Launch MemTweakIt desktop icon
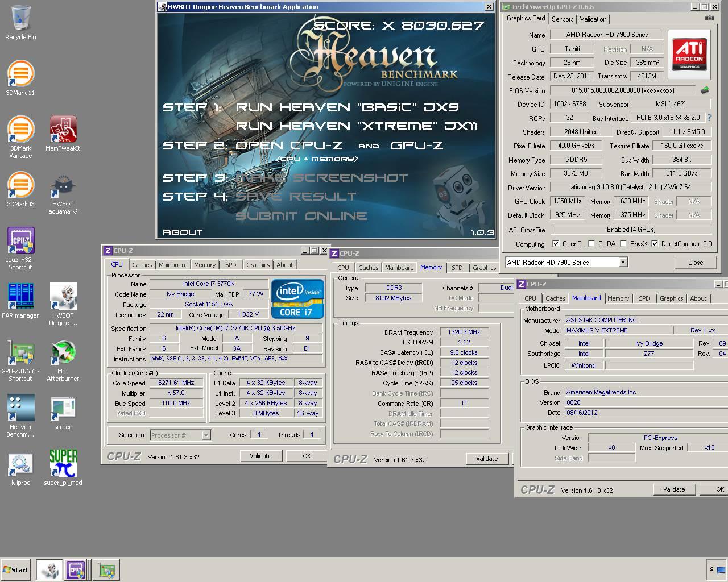The height and width of the screenshot is (582, 728). point(63,134)
